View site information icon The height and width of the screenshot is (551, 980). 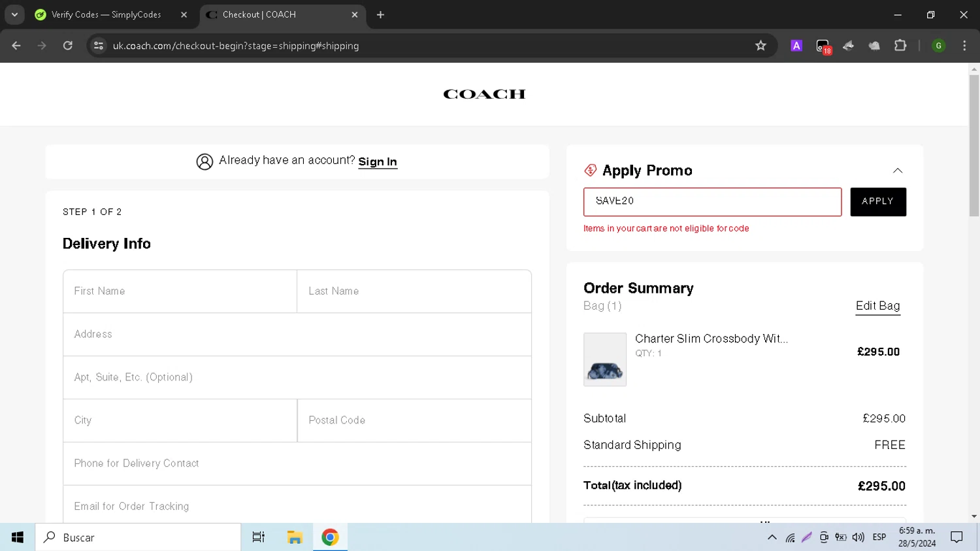point(99,46)
